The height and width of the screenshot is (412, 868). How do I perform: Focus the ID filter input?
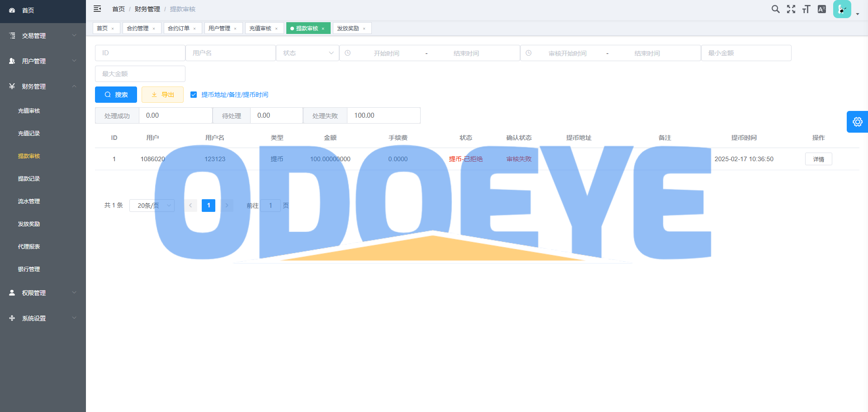140,53
